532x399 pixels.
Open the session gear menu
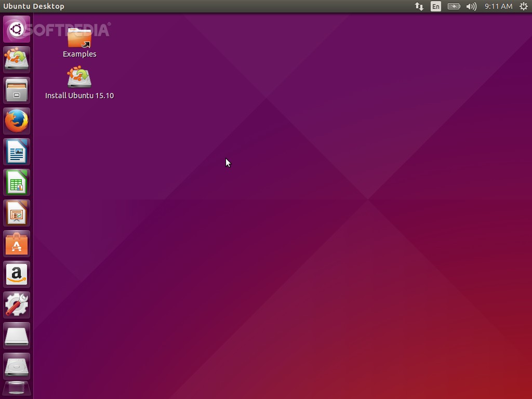(524, 6)
